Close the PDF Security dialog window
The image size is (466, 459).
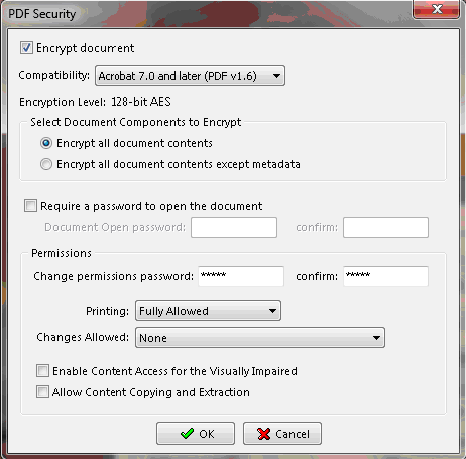pyautogui.click(x=437, y=9)
